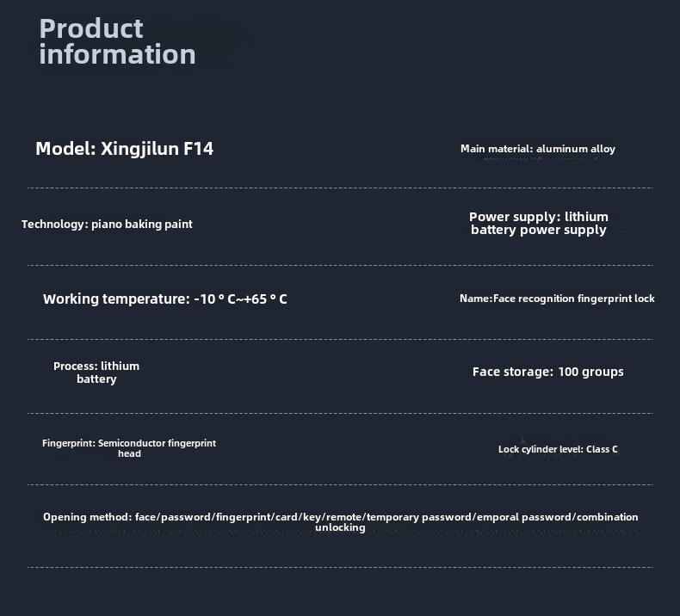Click the Power supply lithium battery text
Viewport: 680px width, 616px height.
tap(539, 223)
